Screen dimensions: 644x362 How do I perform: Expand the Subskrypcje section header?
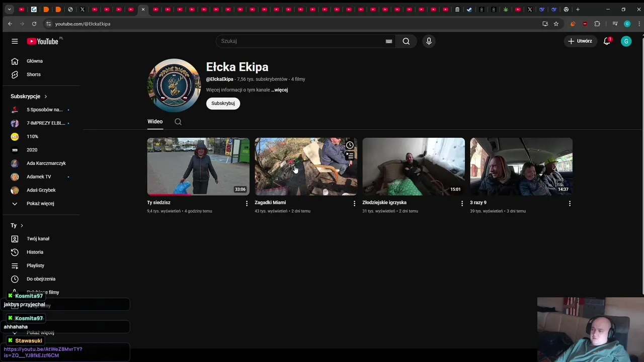(x=29, y=97)
